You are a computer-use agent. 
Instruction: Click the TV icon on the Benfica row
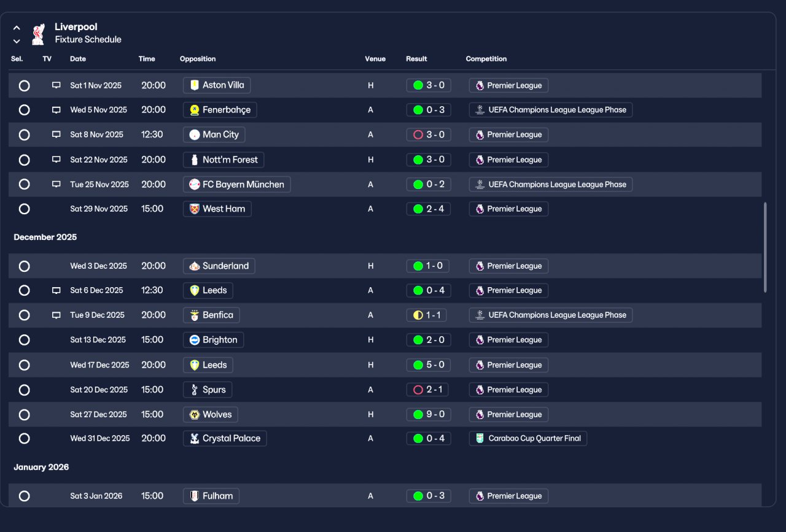click(x=56, y=315)
